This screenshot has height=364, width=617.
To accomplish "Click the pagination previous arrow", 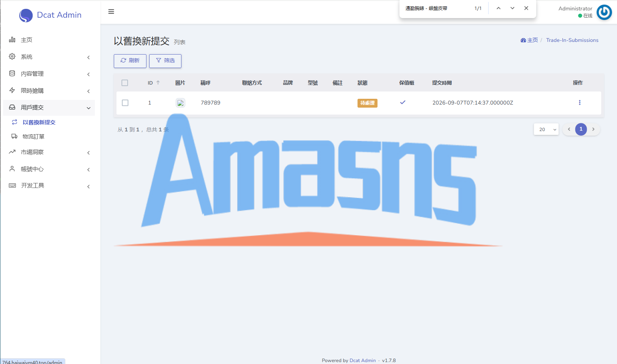I will point(569,129).
